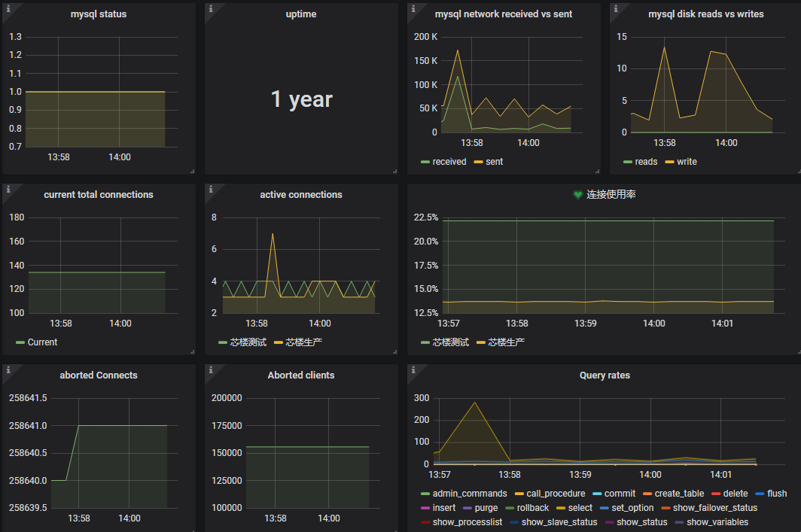Viewport: 801px width, 532px height.
Task: Click the 200 K axis label in network panel
Action: [425, 37]
